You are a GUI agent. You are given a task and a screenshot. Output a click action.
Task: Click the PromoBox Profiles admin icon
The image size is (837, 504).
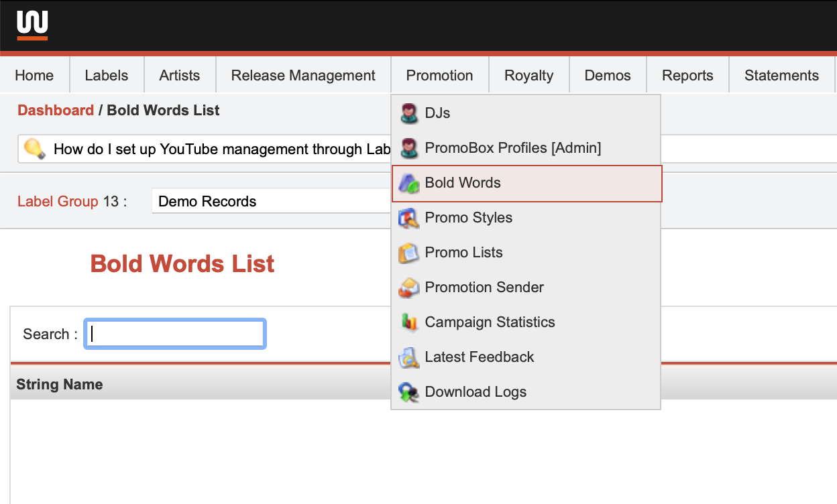[408, 148]
